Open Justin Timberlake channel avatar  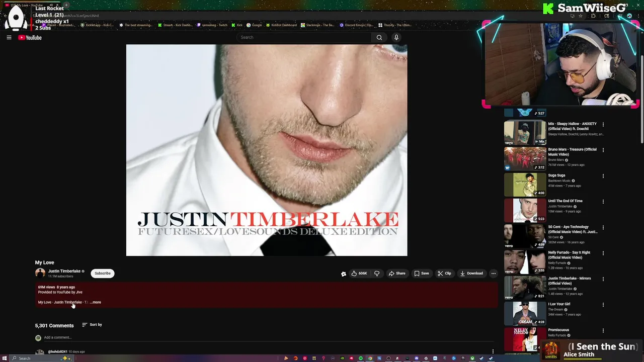click(40, 273)
